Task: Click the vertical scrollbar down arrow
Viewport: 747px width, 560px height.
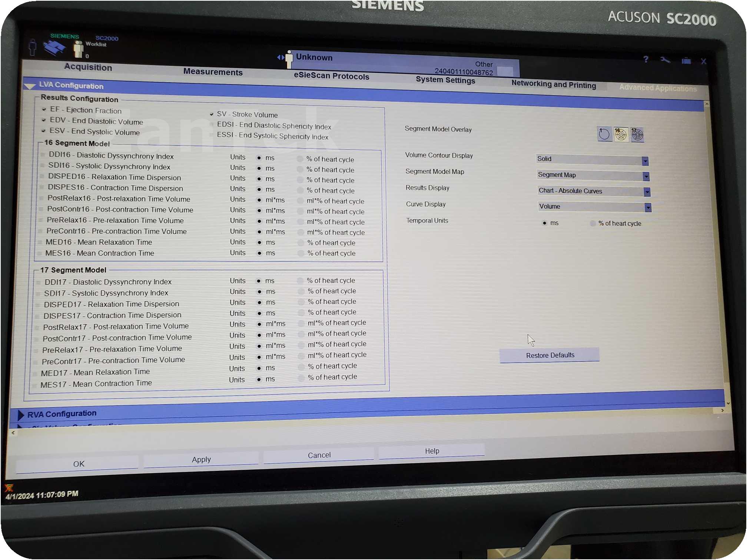Action: [728, 403]
